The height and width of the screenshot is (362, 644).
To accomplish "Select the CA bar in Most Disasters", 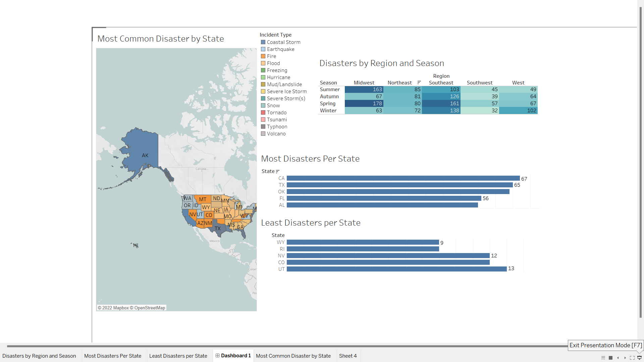I will coord(403,178).
